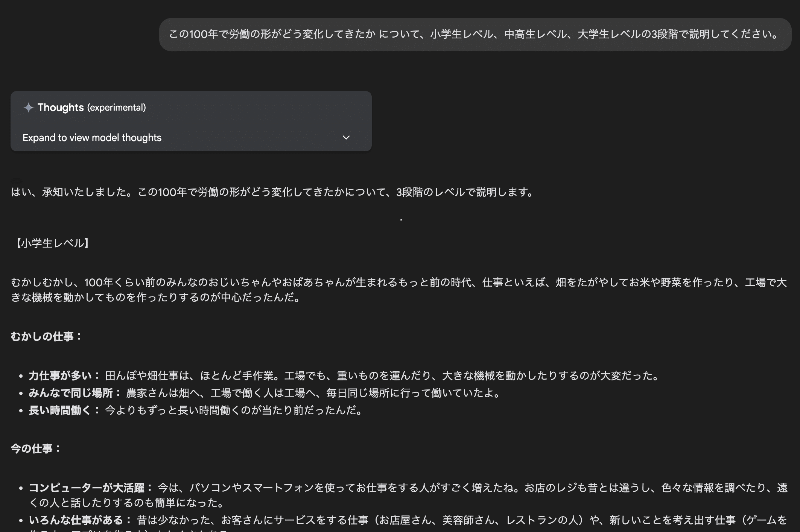
Task: Click the bold 'いろんな仕事がある' bullet label
Action: 76,520
